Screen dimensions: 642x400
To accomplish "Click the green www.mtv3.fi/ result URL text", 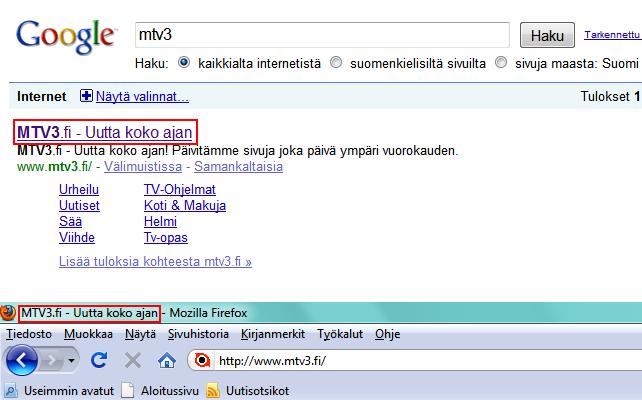I will (54, 167).
